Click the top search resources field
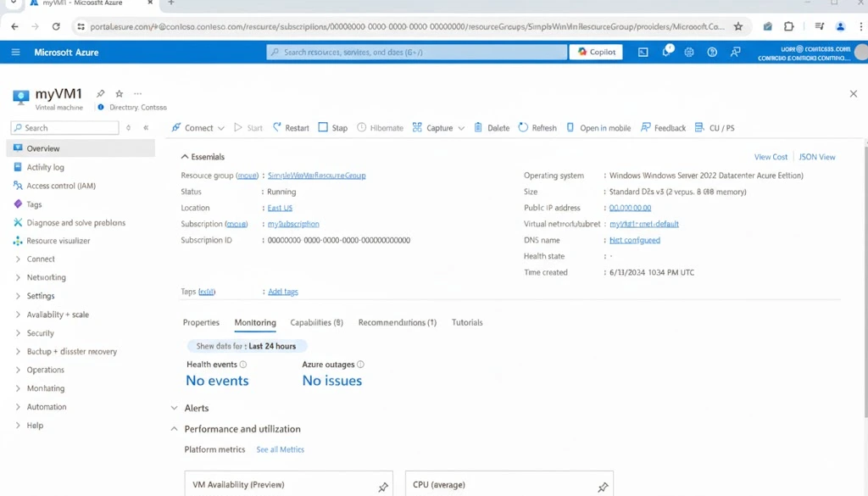 [417, 52]
